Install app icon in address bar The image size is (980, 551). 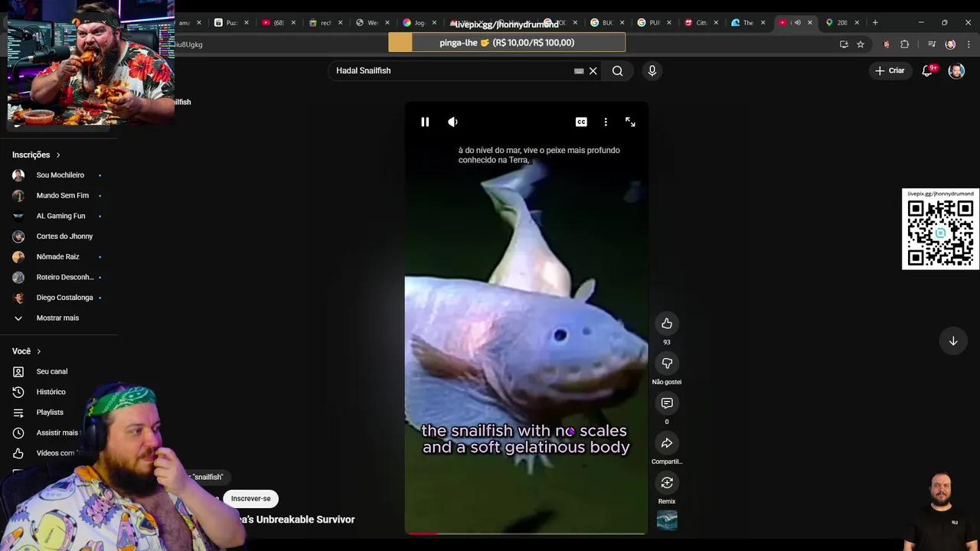[844, 44]
